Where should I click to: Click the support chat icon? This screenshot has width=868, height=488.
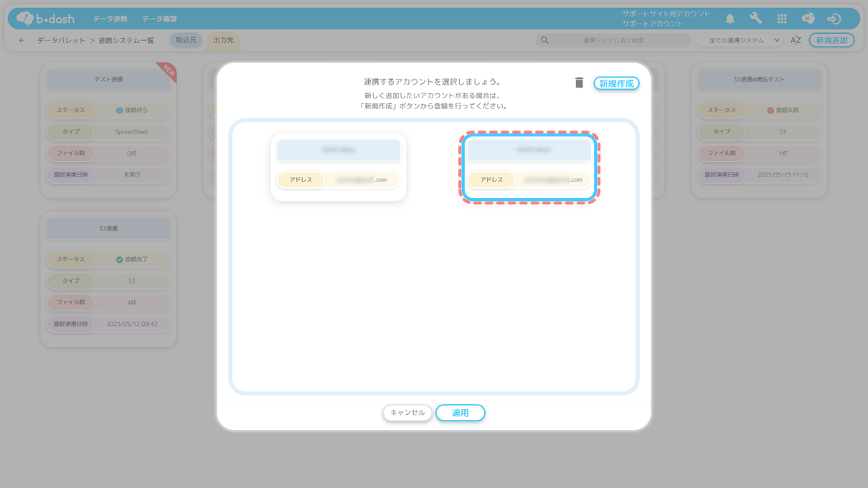pyautogui.click(x=808, y=19)
